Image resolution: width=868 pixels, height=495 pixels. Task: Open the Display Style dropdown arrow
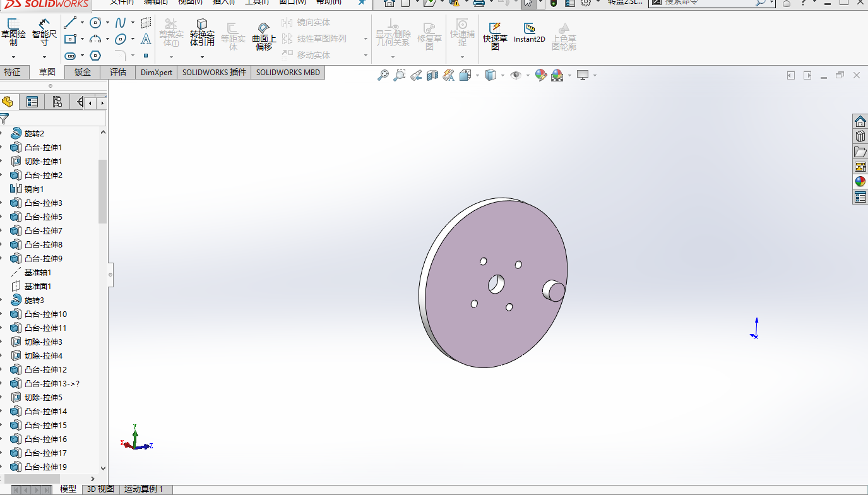click(x=502, y=76)
